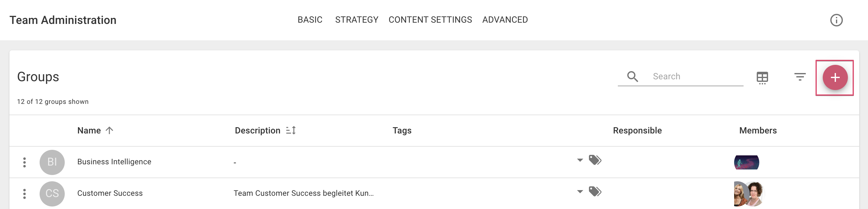The image size is (868, 209).
Task: Toggle the Description sort order icon
Action: 291,130
